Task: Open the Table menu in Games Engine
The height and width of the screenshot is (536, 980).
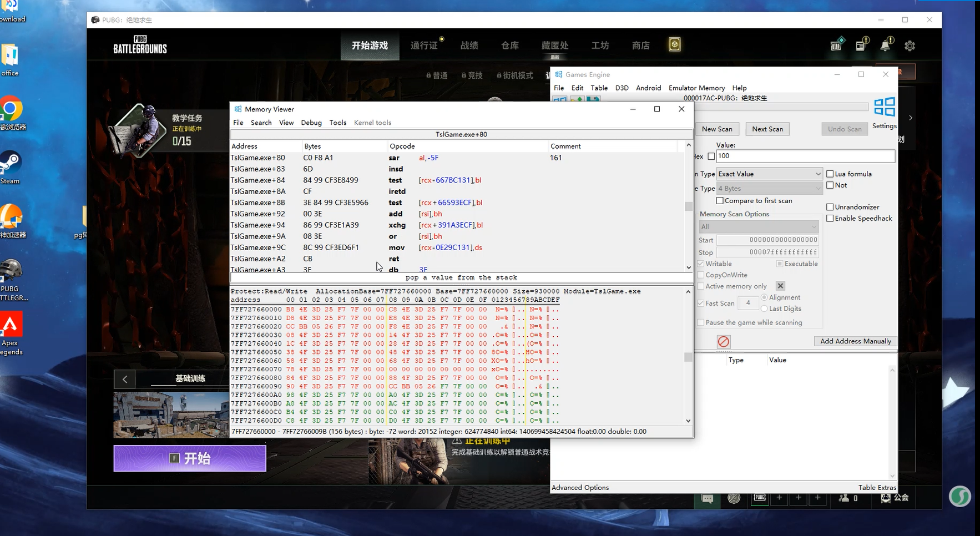Action: point(599,88)
